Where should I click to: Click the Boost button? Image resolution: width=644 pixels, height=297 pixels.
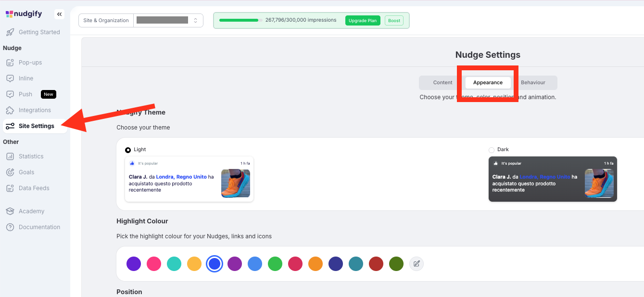[x=394, y=21]
